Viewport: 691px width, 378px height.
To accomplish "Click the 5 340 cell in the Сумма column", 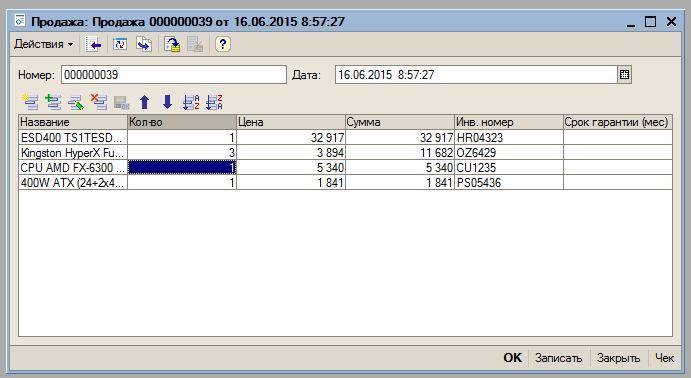I will click(400, 167).
